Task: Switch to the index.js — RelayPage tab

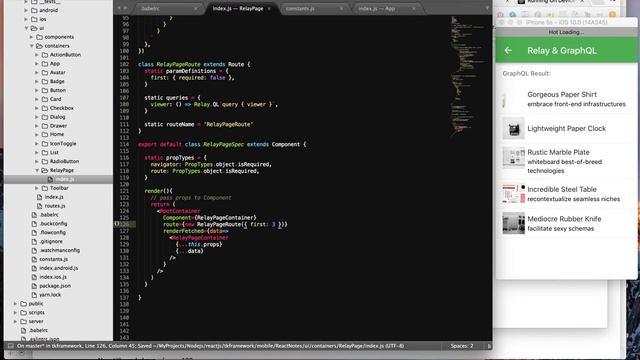Action: click(x=241, y=8)
